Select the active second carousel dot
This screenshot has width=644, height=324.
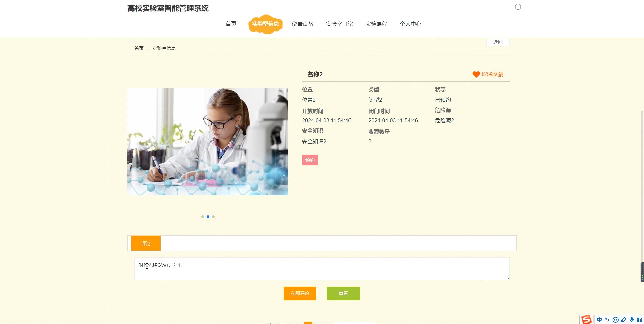(x=208, y=217)
